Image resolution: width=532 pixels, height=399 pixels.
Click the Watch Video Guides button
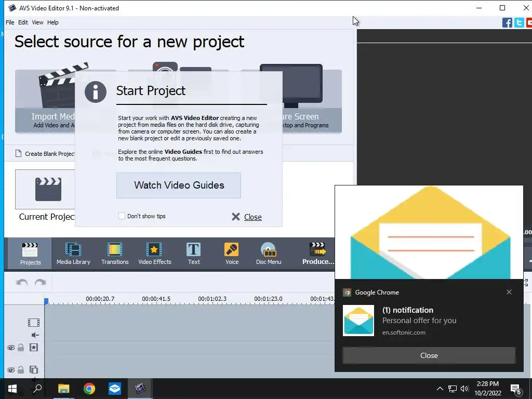(179, 185)
